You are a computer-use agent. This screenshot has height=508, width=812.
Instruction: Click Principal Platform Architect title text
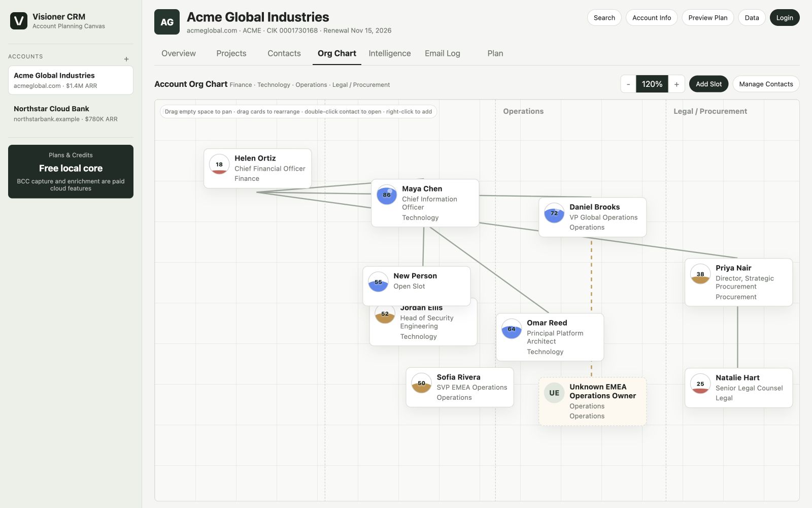tap(555, 337)
